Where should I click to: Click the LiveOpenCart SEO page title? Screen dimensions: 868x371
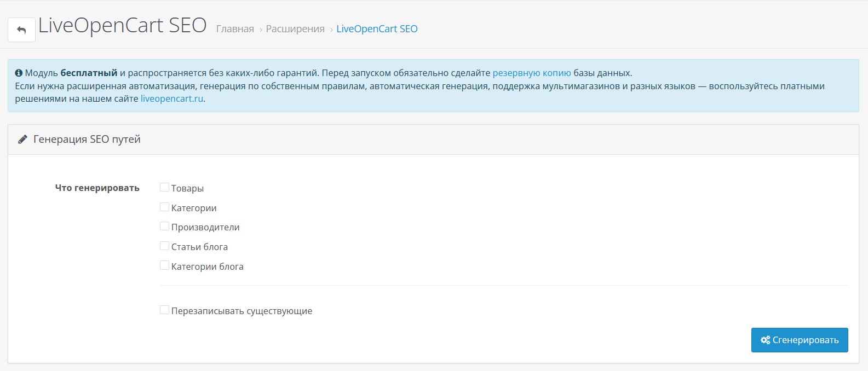[122, 26]
